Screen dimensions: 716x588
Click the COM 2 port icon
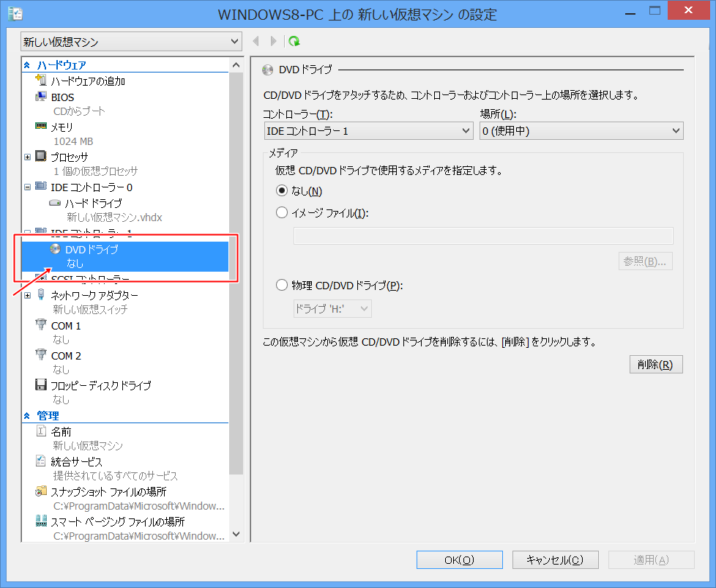(41, 354)
